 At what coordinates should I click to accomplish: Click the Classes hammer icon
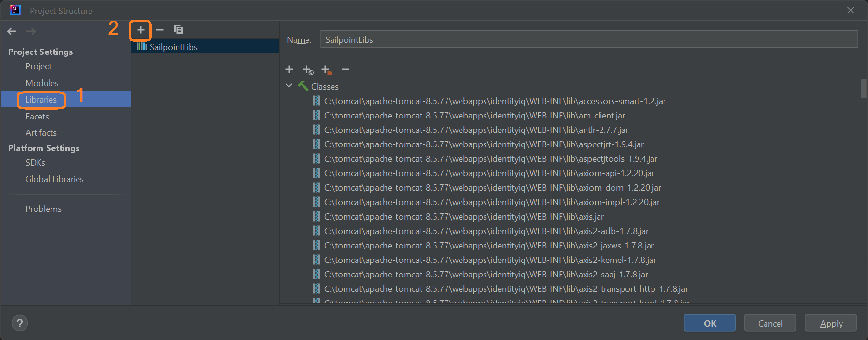click(303, 86)
